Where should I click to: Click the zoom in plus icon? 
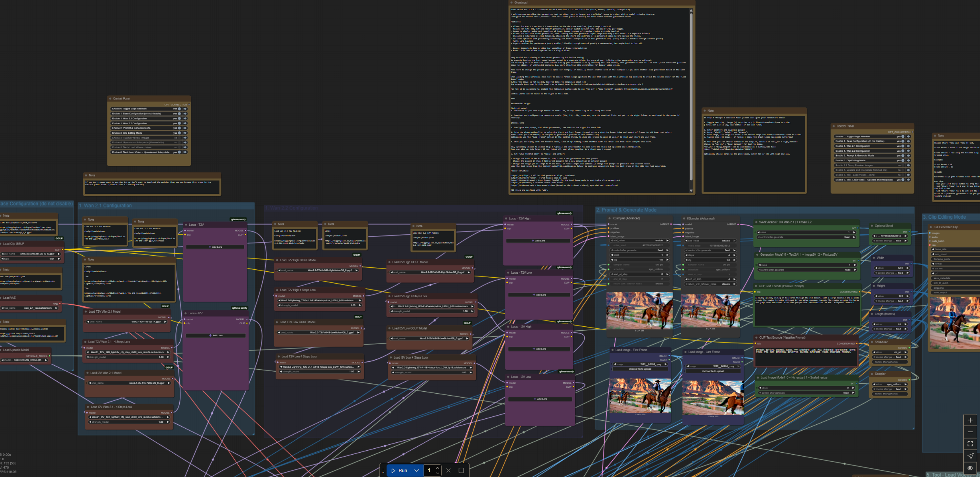tap(970, 420)
